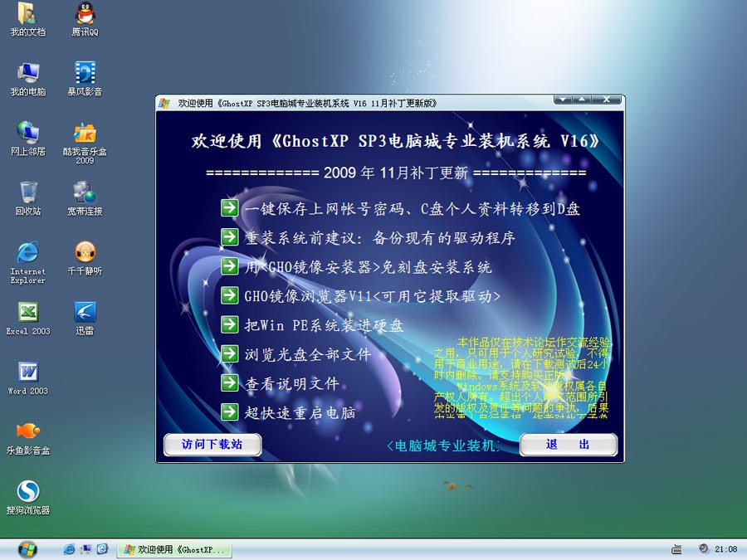Choose 把Win PE系统装进硬盘 text
The image size is (747, 560).
pos(324,325)
